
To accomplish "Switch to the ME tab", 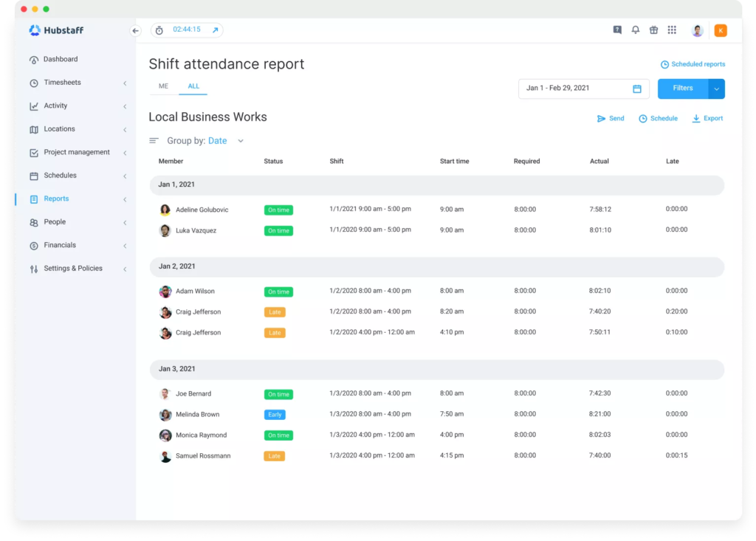I will (x=163, y=86).
